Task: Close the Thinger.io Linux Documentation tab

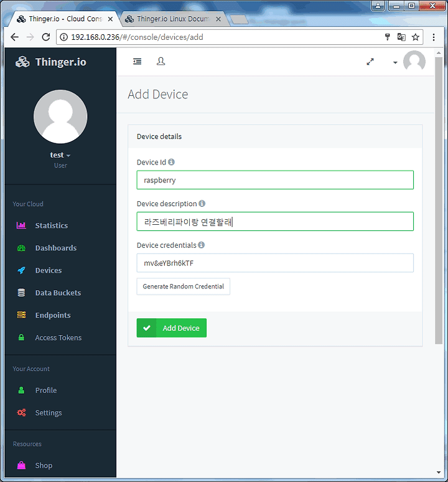Action: tap(218, 19)
